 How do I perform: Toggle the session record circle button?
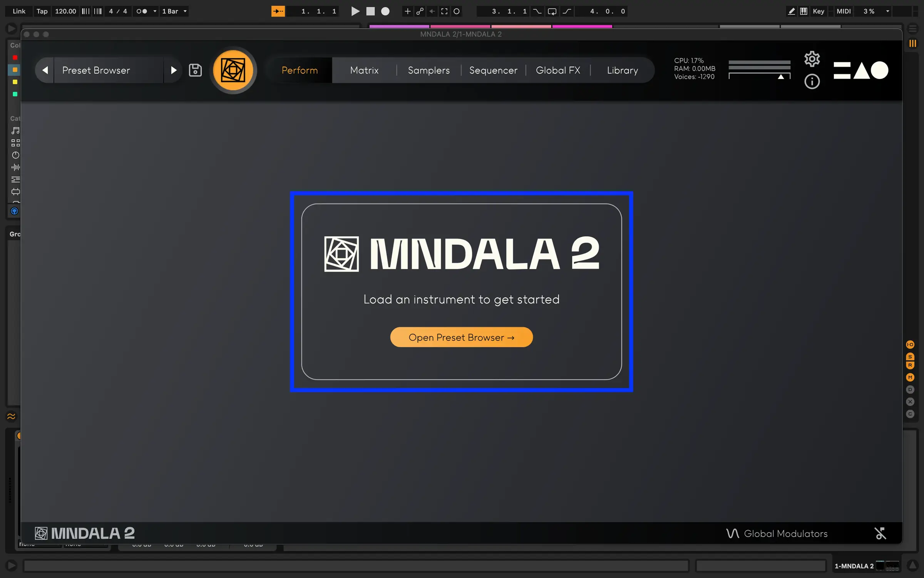pos(457,11)
